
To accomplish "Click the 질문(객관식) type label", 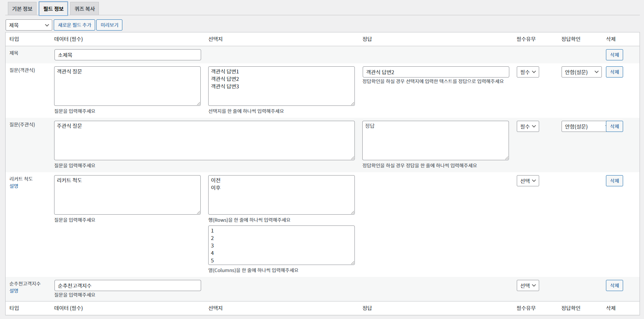I will [x=22, y=70].
